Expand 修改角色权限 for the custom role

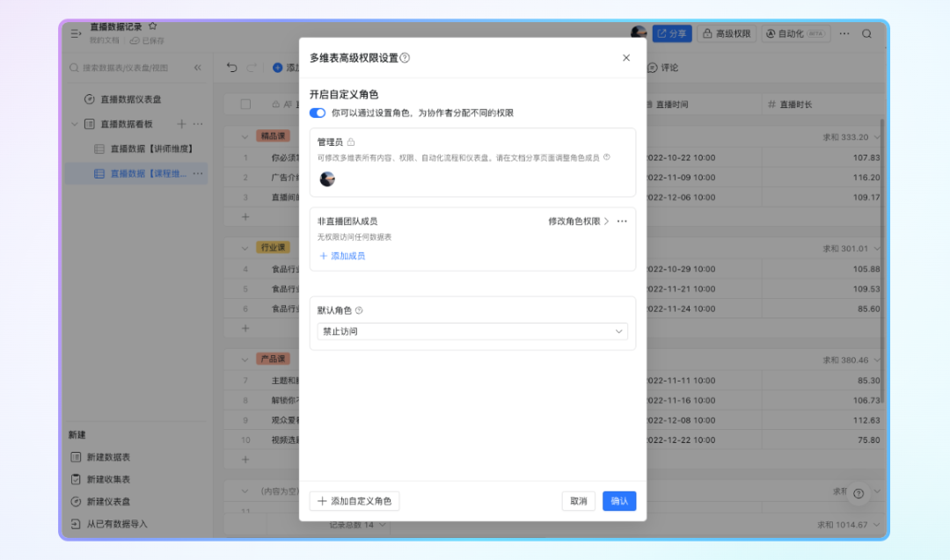(x=579, y=222)
